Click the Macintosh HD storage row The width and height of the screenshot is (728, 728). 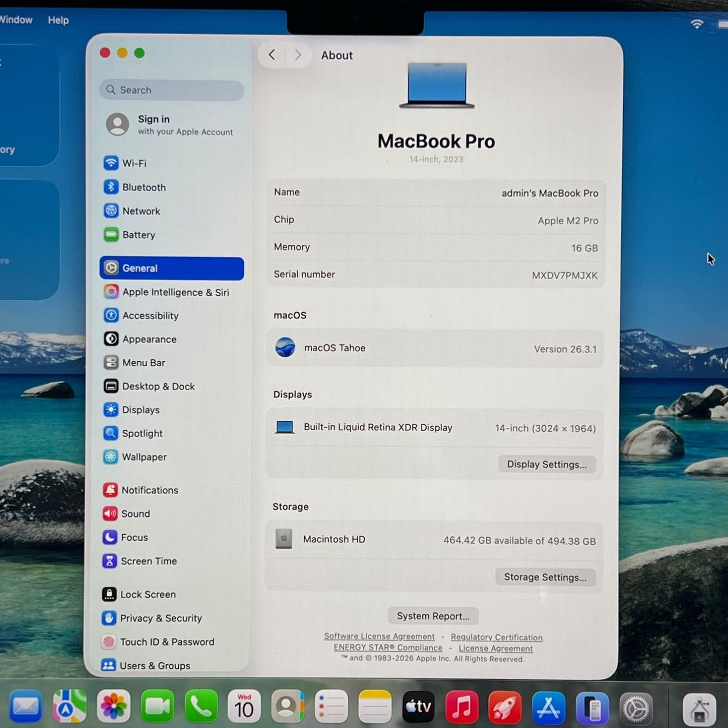pos(434,540)
